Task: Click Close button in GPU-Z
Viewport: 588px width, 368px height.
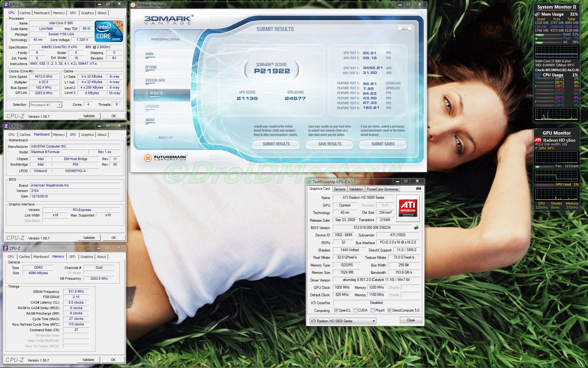Action: tap(411, 320)
